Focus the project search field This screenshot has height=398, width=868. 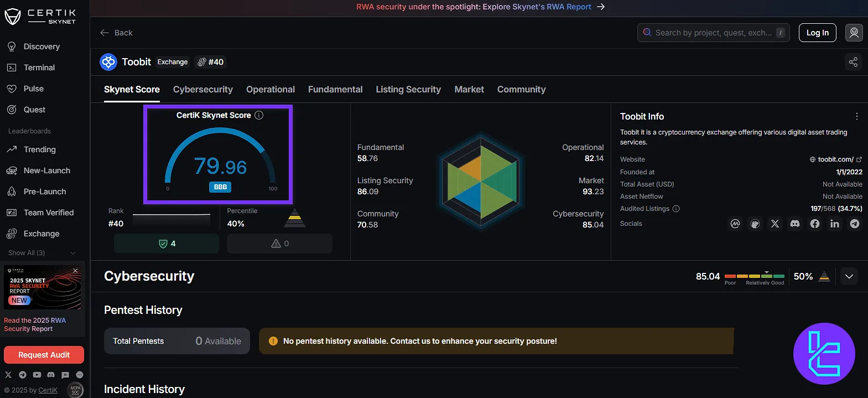tap(714, 33)
